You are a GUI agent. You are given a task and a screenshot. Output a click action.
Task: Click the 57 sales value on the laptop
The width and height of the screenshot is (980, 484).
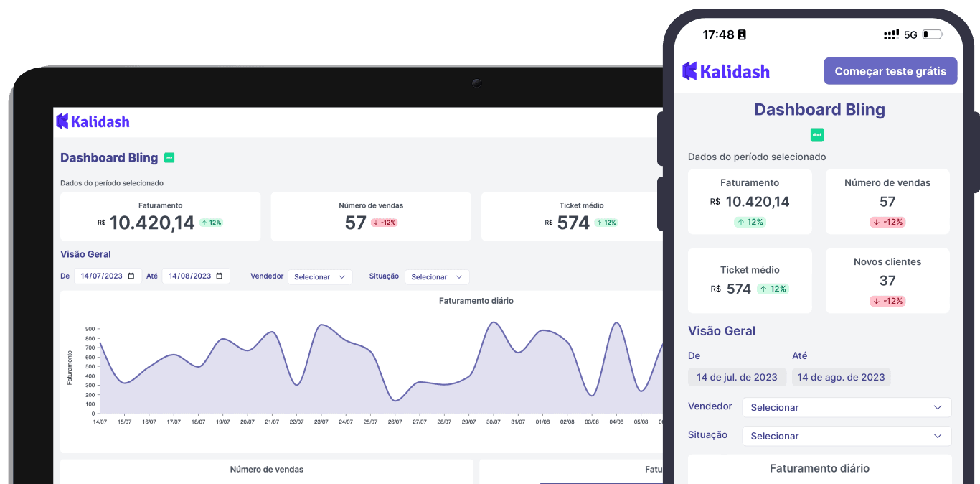click(x=356, y=223)
